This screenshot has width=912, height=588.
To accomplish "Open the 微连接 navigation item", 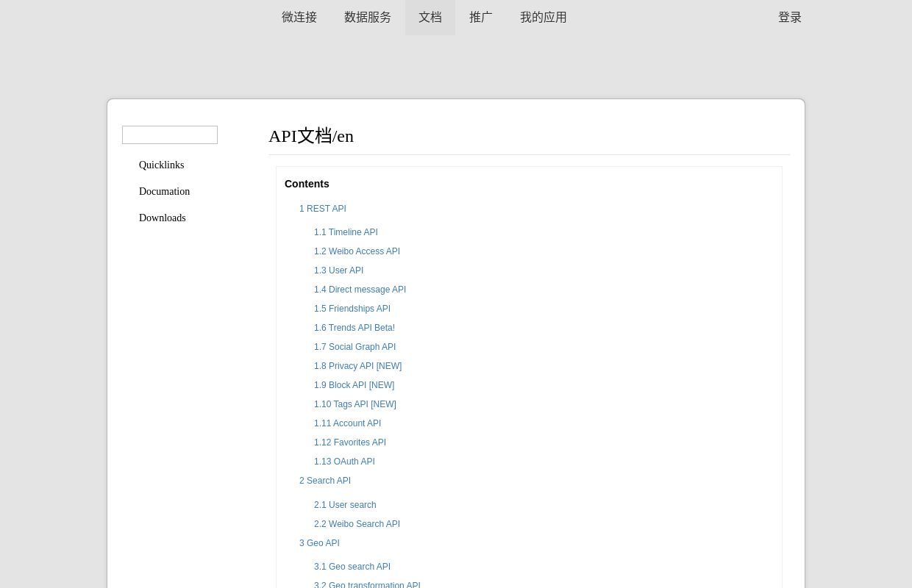I will coord(299,17).
